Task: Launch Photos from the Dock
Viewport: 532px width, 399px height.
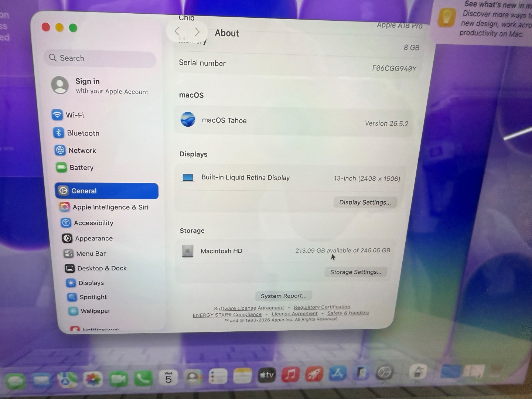Action: [x=92, y=379]
